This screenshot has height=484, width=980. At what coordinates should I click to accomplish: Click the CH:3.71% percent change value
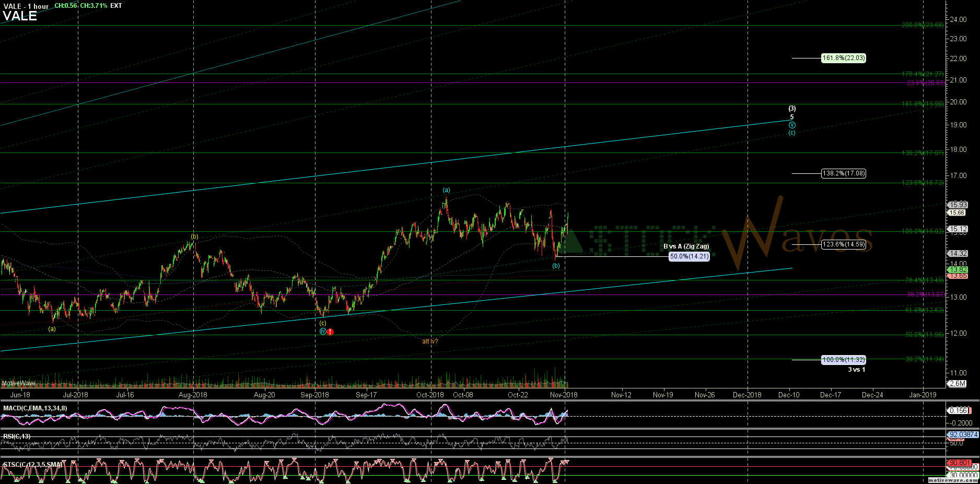pyautogui.click(x=94, y=6)
